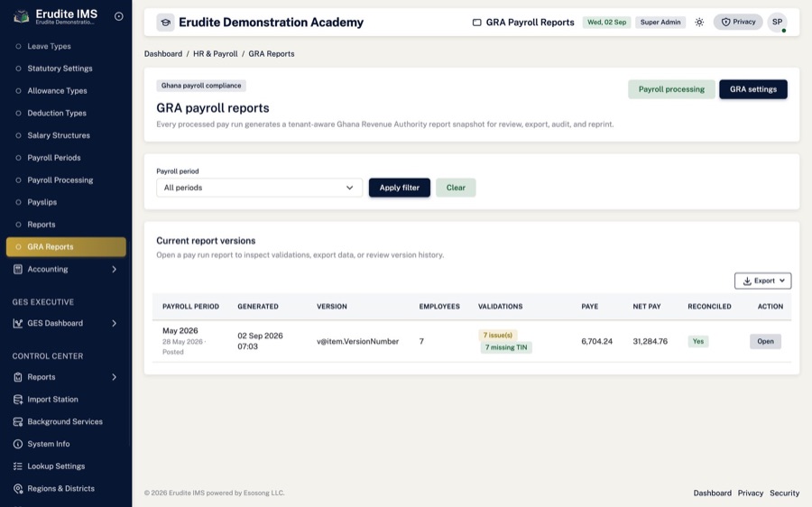The height and width of the screenshot is (507, 812).
Task: Click the PAYROLL PERIOD column header
Action: 190,307
